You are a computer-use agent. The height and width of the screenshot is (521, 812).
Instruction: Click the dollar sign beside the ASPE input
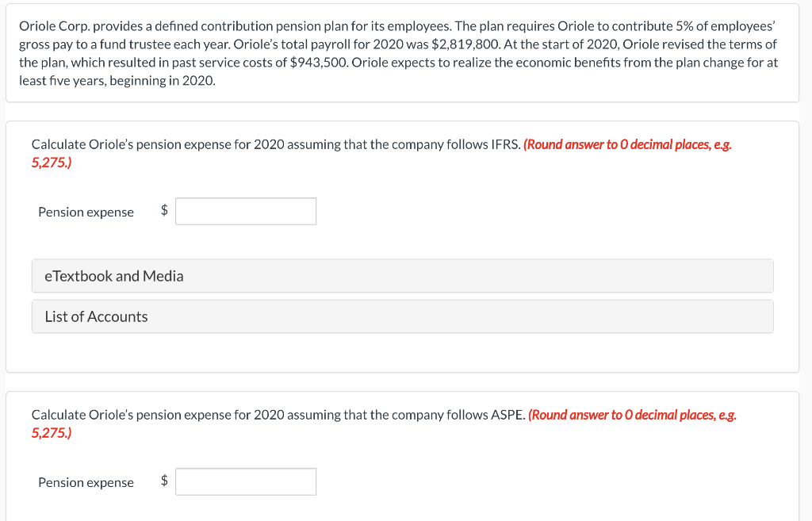pos(163,481)
